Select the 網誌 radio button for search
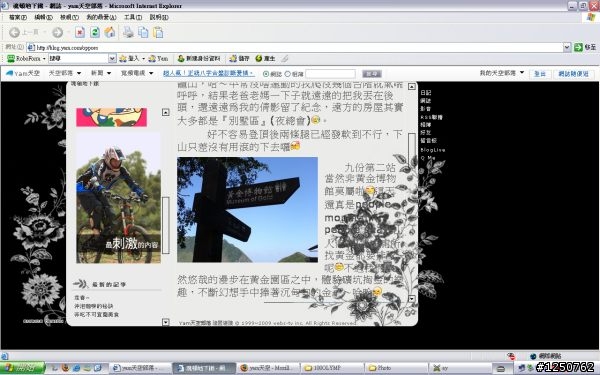This screenshot has width=600, height=375. [x=266, y=74]
